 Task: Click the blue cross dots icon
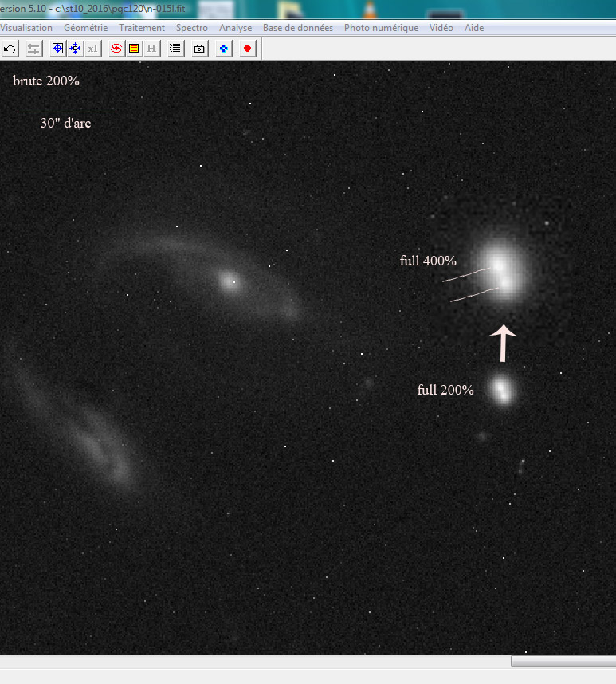pyautogui.click(x=224, y=49)
